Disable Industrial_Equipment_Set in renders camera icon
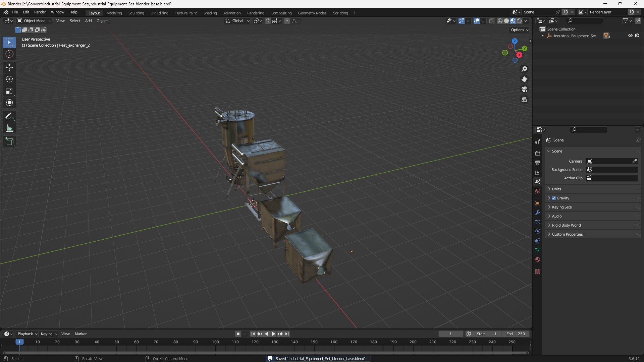The image size is (644, 362). 637,36
